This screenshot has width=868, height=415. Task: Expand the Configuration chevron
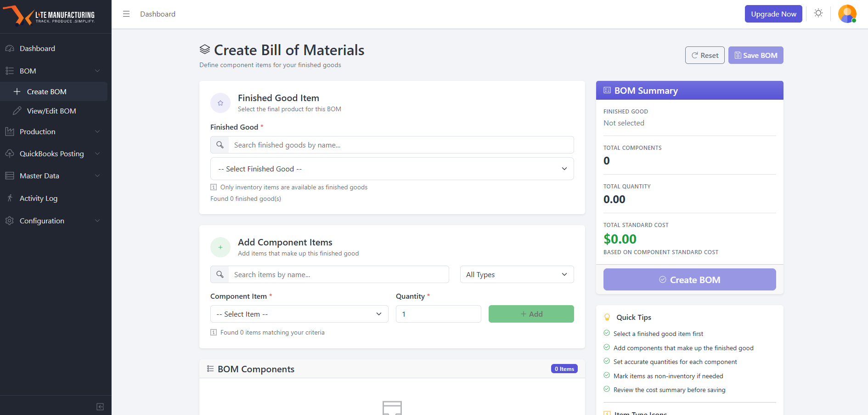(97, 221)
